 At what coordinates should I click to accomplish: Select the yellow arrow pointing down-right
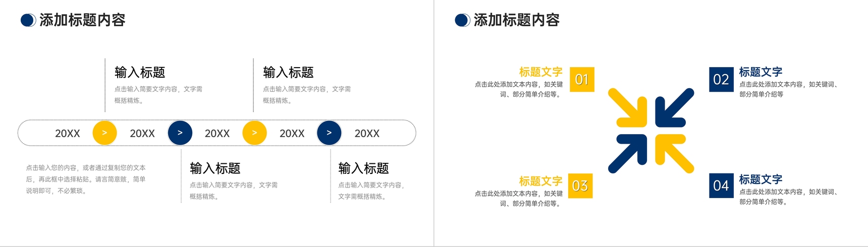click(627, 107)
